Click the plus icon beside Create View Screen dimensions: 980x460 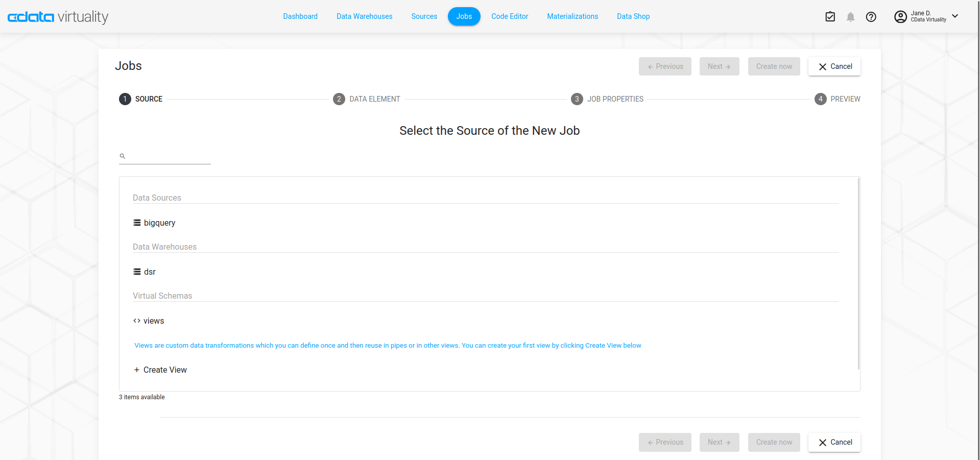click(136, 370)
